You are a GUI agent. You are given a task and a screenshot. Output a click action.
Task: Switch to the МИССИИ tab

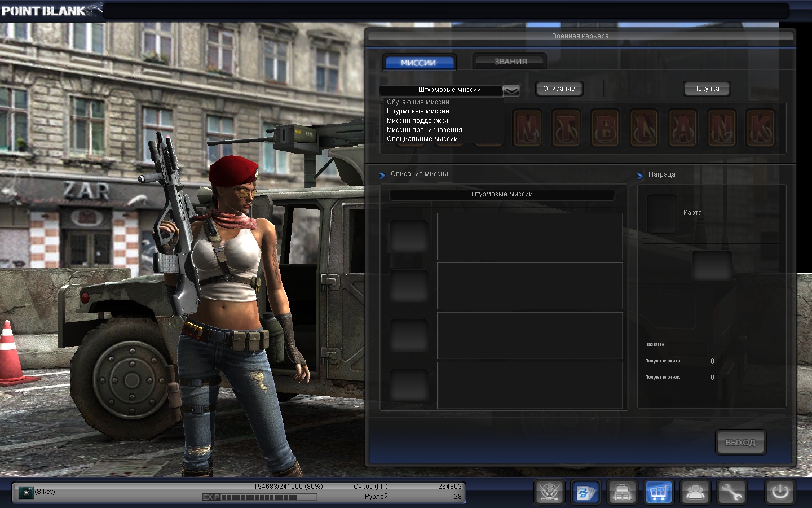[x=419, y=62]
